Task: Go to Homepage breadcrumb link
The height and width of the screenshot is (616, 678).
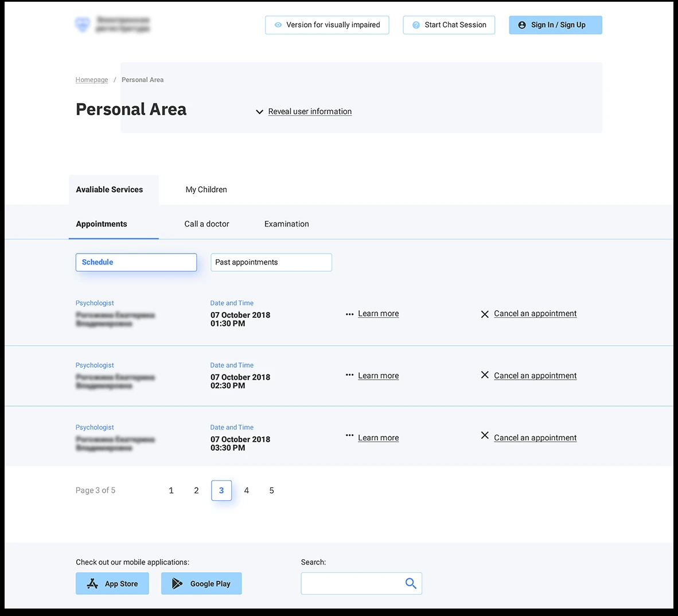Action: (92, 80)
